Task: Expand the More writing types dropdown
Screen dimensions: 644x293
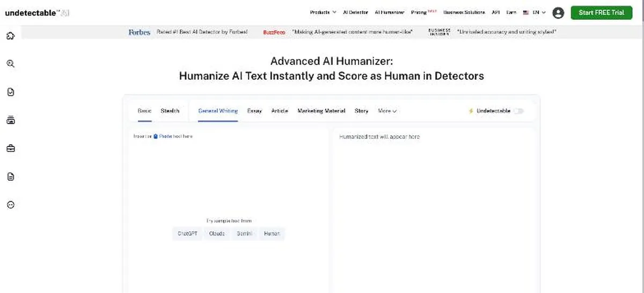Action: pos(387,111)
